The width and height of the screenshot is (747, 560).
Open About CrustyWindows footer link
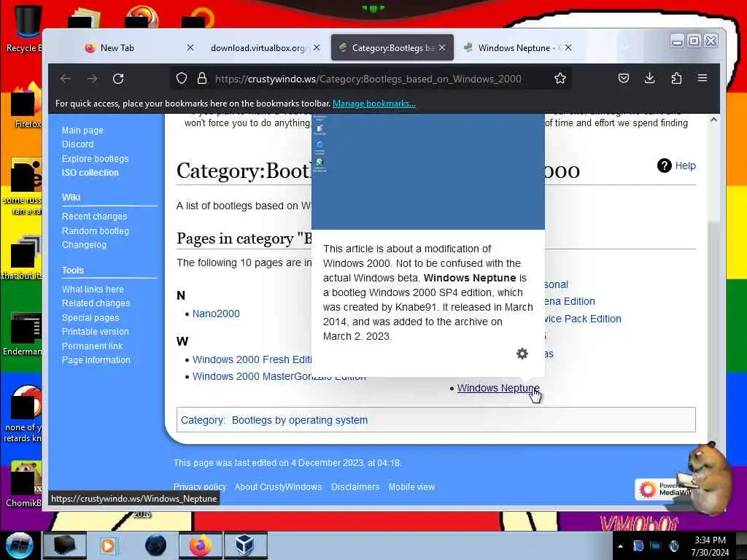[278, 486]
